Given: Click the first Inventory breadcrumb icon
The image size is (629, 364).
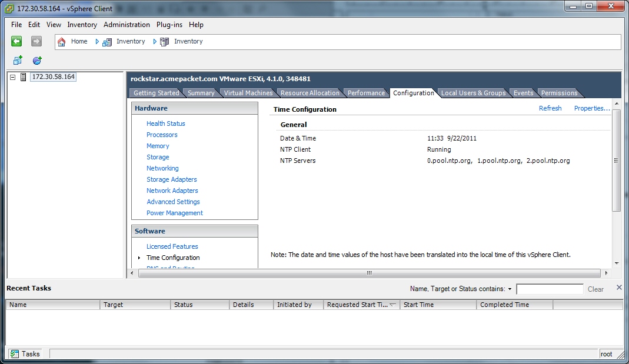Looking at the screenshot, I should point(107,42).
